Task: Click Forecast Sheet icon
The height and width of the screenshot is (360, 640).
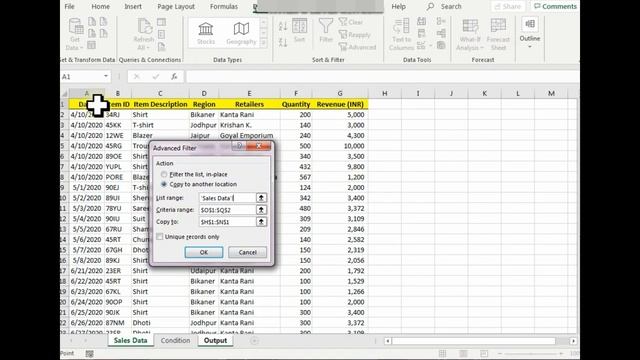Action: [498, 34]
